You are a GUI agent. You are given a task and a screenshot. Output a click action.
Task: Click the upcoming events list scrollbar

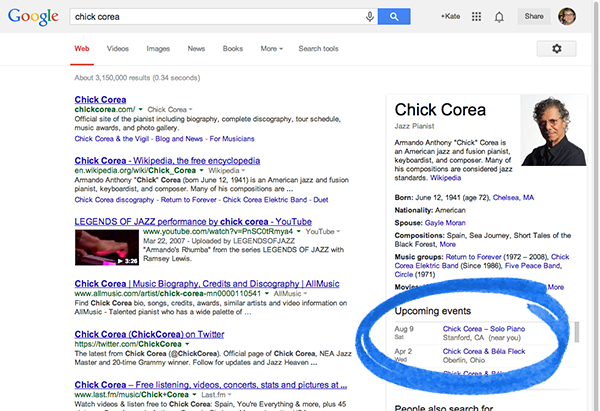click(576, 332)
